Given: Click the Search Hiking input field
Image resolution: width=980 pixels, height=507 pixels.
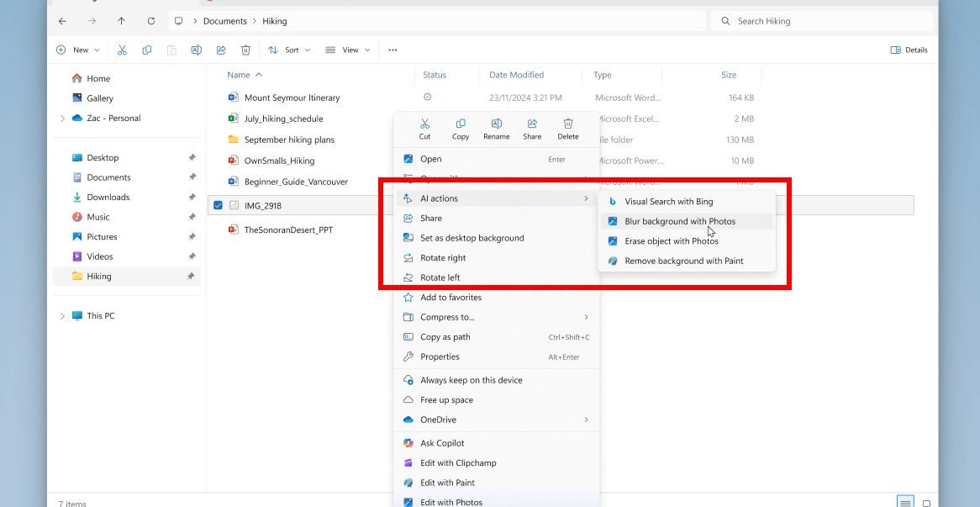Looking at the screenshot, I should click(828, 21).
